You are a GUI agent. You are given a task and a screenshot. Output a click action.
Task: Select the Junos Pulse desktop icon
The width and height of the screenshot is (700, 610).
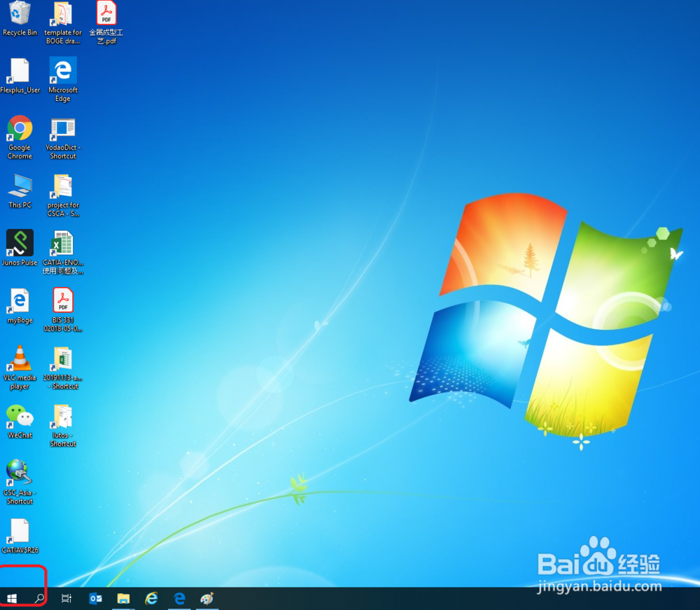point(20,243)
